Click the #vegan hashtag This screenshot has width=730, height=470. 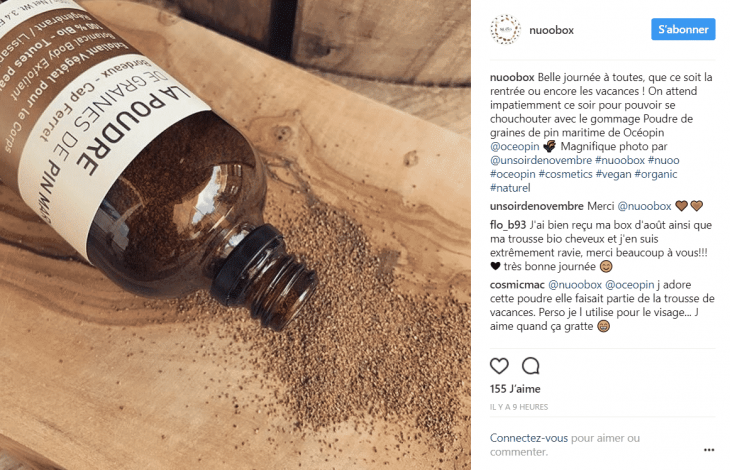point(613,174)
